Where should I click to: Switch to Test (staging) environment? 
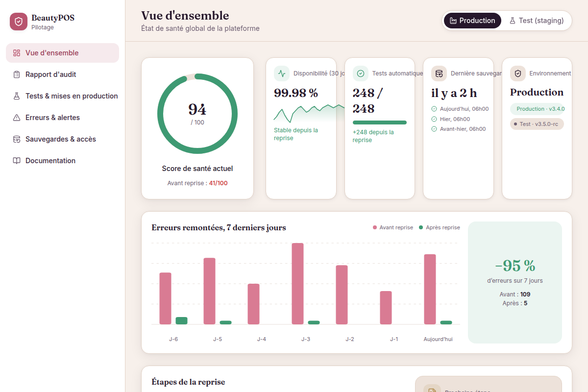click(536, 21)
